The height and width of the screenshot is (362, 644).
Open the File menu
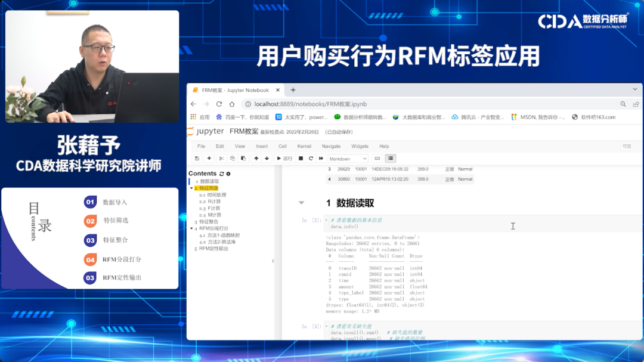[202, 146]
